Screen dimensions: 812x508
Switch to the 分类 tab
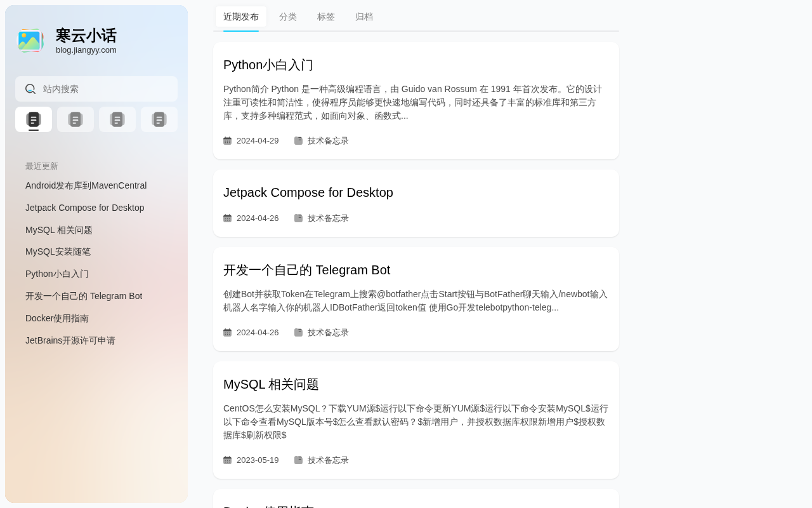288,17
